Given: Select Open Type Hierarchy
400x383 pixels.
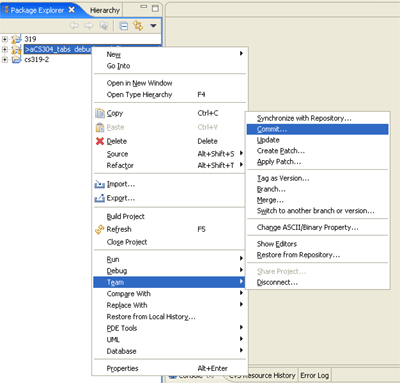Looking at the screenshot, I should tap(170, 95).
